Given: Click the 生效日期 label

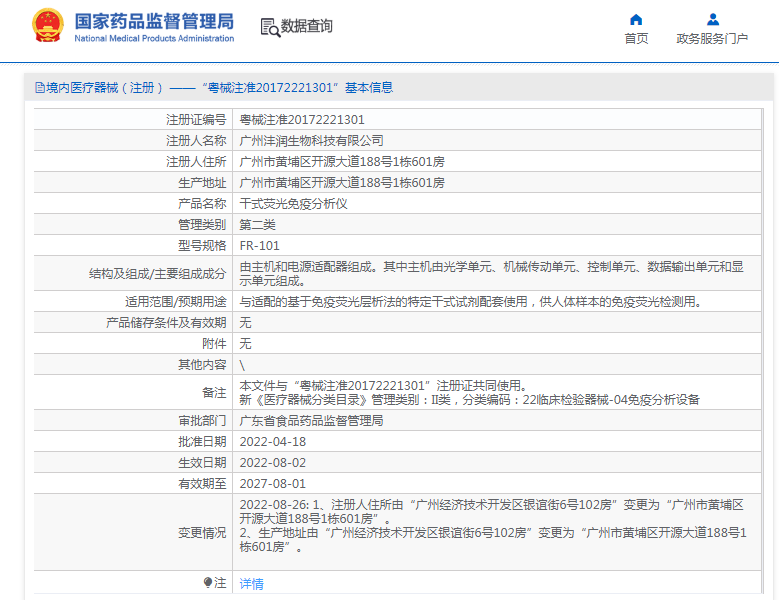Looking at the screenshot, I should point(202,462).
